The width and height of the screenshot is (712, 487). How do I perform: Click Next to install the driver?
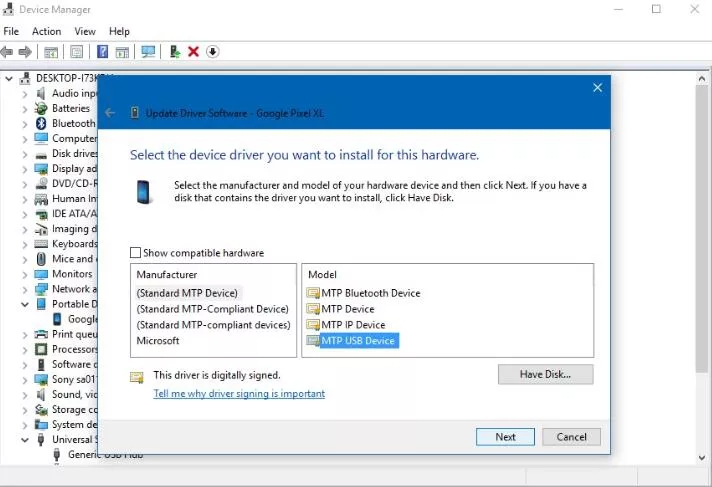505,437
